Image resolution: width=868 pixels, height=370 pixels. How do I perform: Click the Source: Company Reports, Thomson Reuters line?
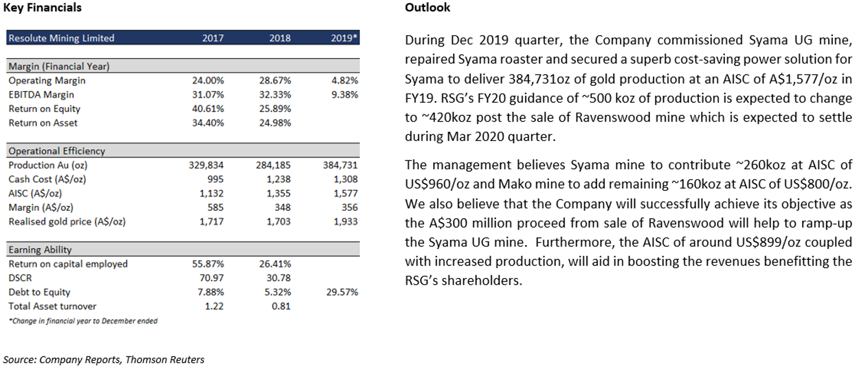(104, 359)
